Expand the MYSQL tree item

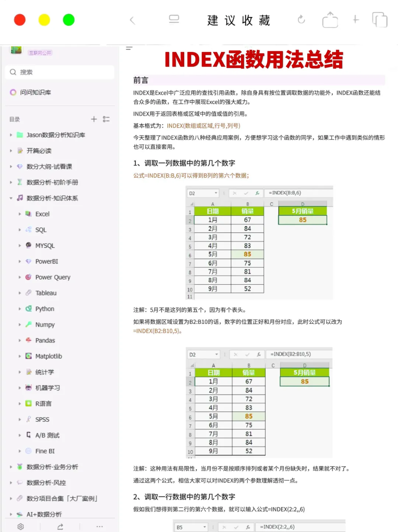coord(20,246)
